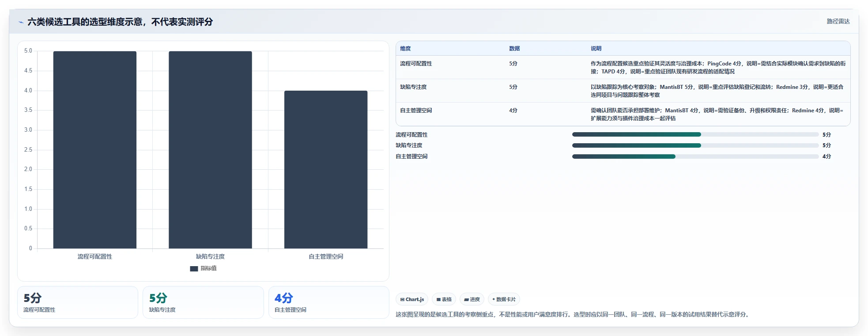Toggle the 指标值 legend color box
The image size is (868, 336).
pyautogui.click(x=194, y=268)
